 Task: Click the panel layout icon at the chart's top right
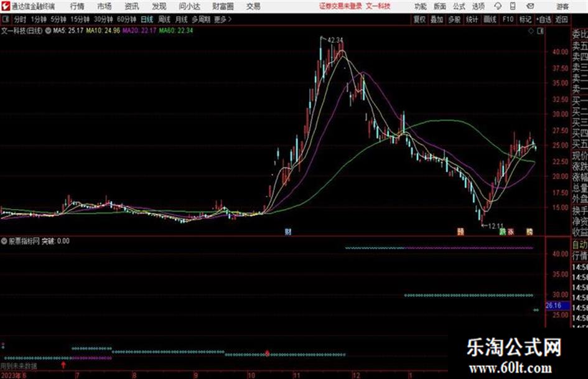click(x=540, y=31)
